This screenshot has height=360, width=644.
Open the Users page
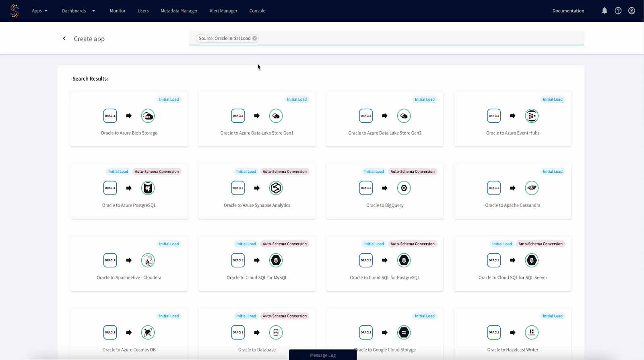point(143,11)
